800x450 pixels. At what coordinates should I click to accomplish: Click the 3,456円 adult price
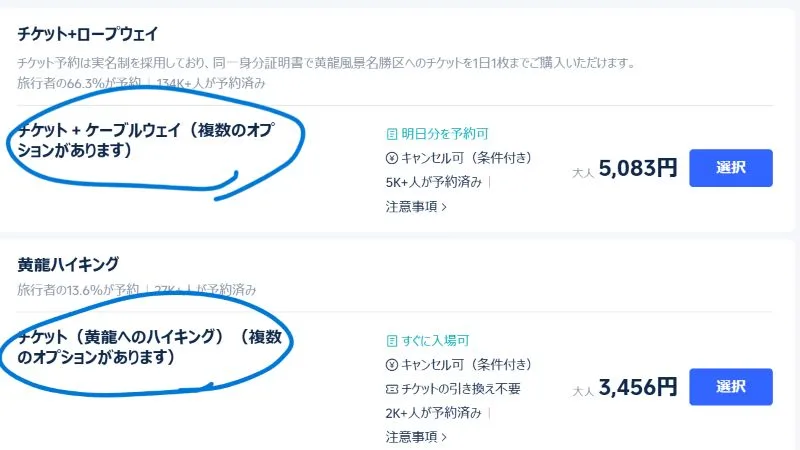tap(638, 386)
